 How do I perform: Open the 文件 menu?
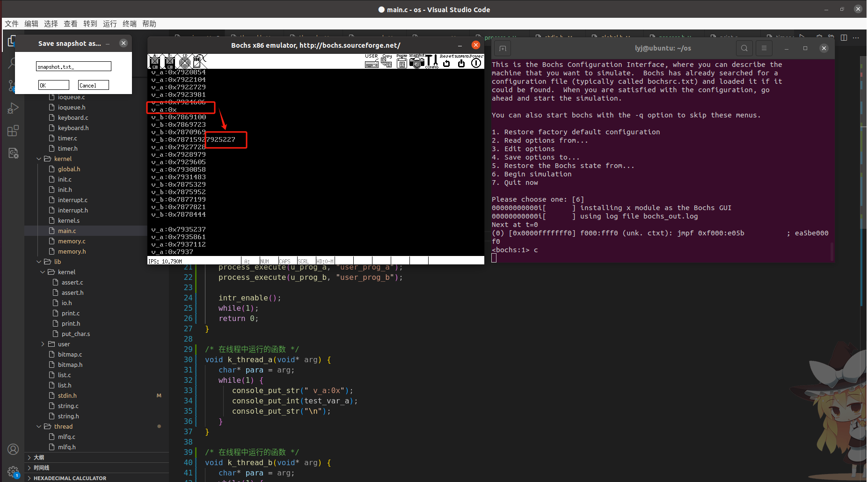[x=12, y=24]
